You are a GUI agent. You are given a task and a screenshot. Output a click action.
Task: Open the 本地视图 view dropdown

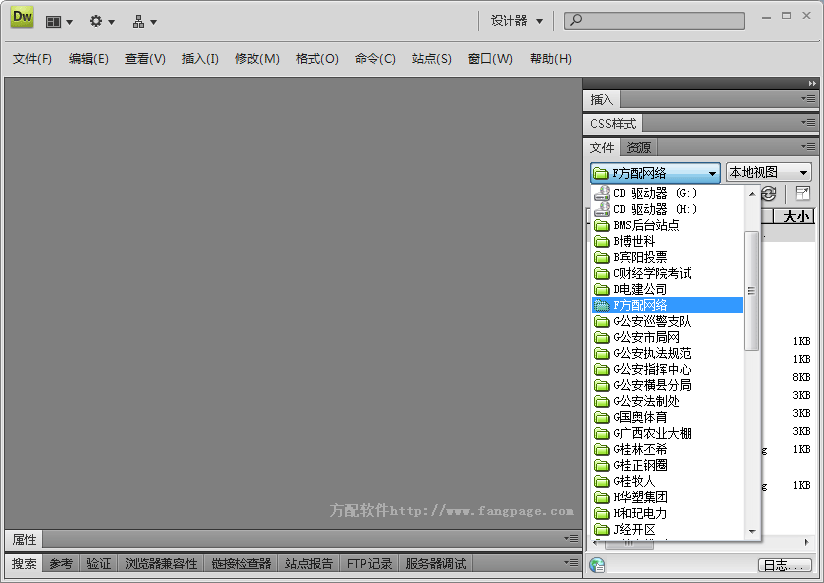pyautogui.click(x=768, y=172)
